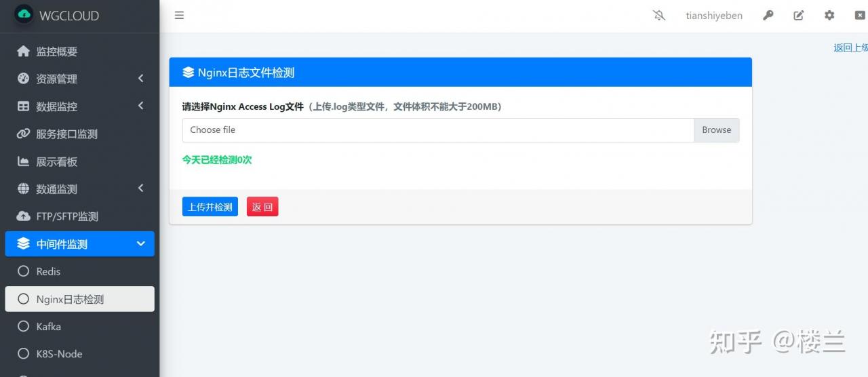Expand the 资源管理 menu chevron

pyautogui.click(x=141, y=79)
